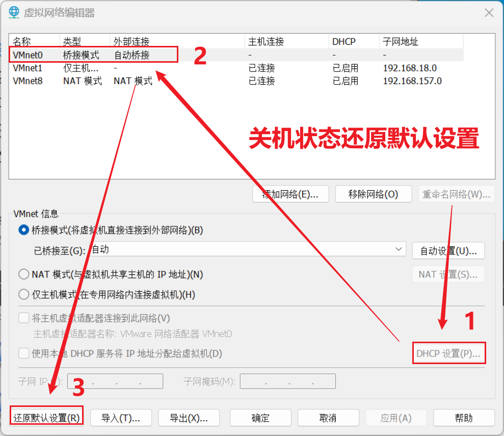504x436 pixels.
Task: Click the 子网地址 column header
Action: pos(421,41)
